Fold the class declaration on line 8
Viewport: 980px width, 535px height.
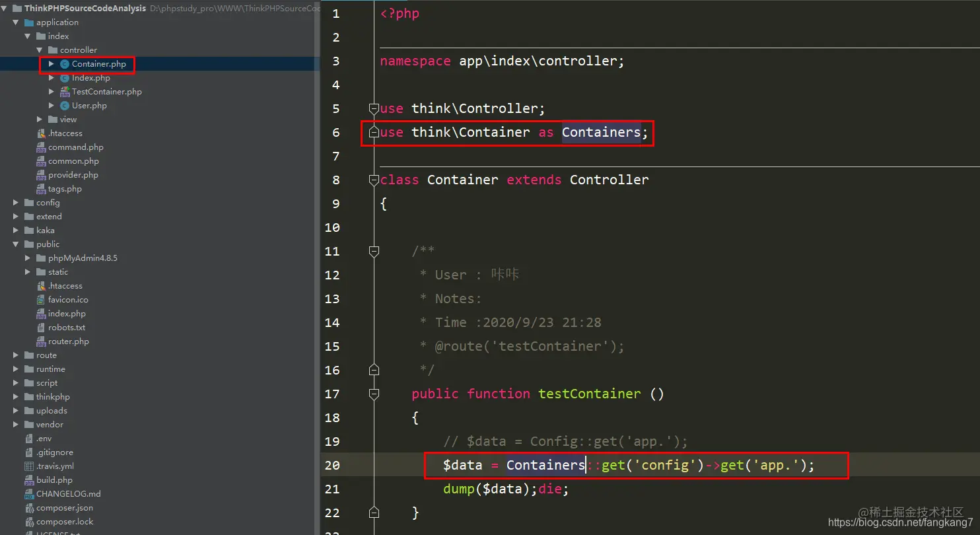(x=374, y=180)
